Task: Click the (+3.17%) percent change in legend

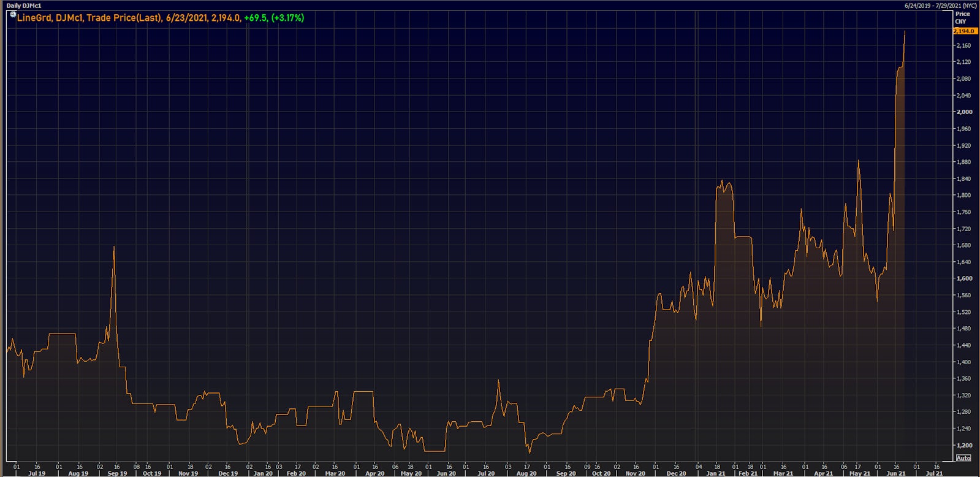Action: tap(287, 18)
